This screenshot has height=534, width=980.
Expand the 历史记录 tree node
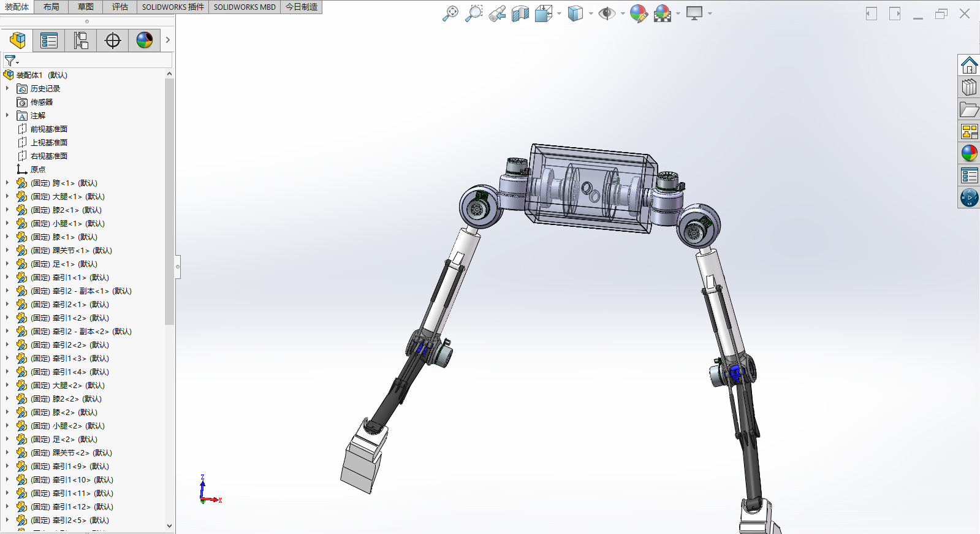(7, 88)
